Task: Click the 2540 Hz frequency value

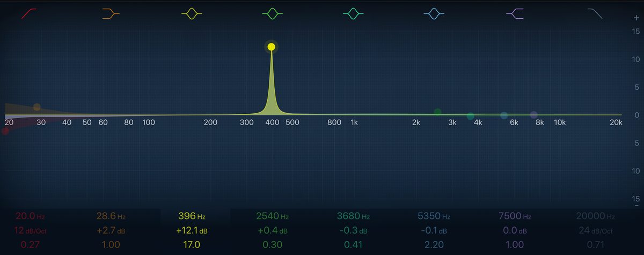Action: point(273,216)
